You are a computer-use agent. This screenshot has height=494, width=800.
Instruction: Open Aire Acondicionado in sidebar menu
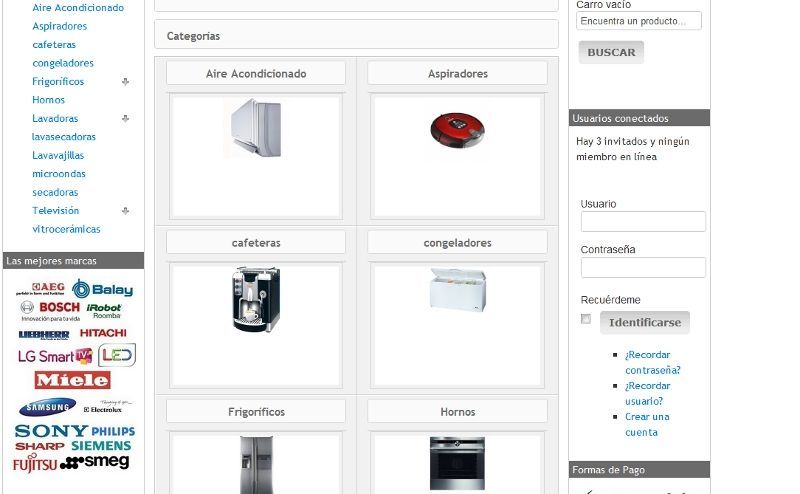78,8
